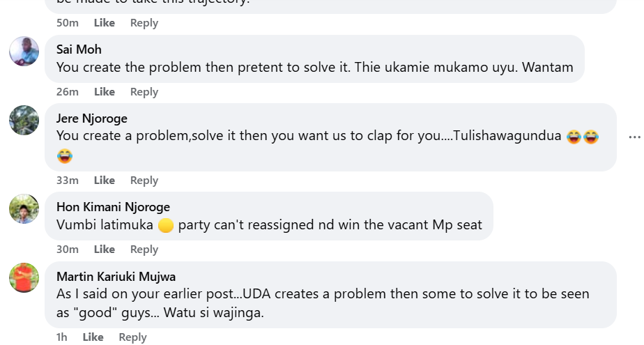Reply to Jere Njoroge's comment

[144, 181]
